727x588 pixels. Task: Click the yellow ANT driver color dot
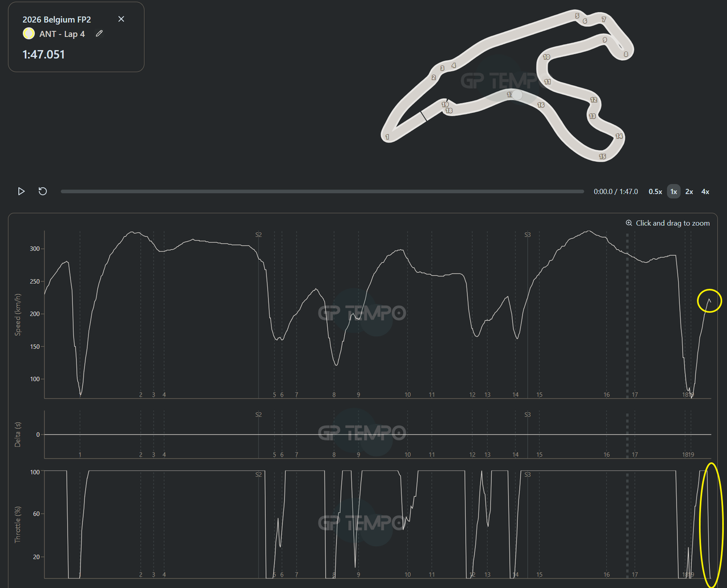click(x=29, y=34)
